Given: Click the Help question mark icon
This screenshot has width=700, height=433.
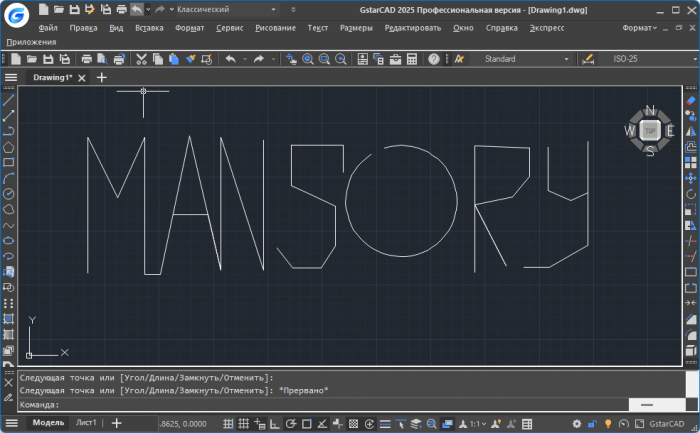Looking at the screenshot, I should [433, 59].
